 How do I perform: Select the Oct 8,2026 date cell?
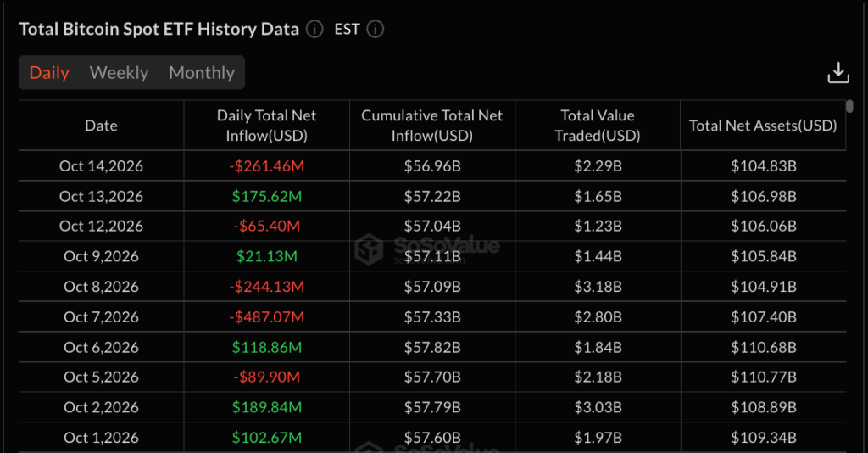pyautogui.click(x=102, y=287)
